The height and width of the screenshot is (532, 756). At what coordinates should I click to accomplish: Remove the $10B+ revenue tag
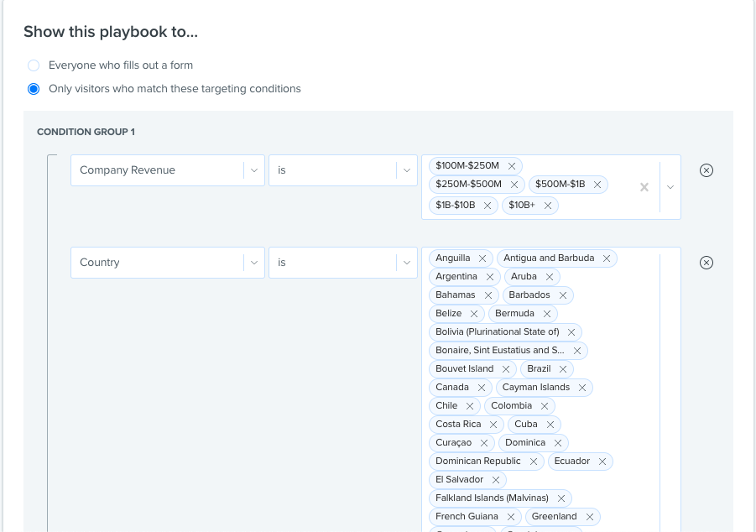[x=548, y=206]
